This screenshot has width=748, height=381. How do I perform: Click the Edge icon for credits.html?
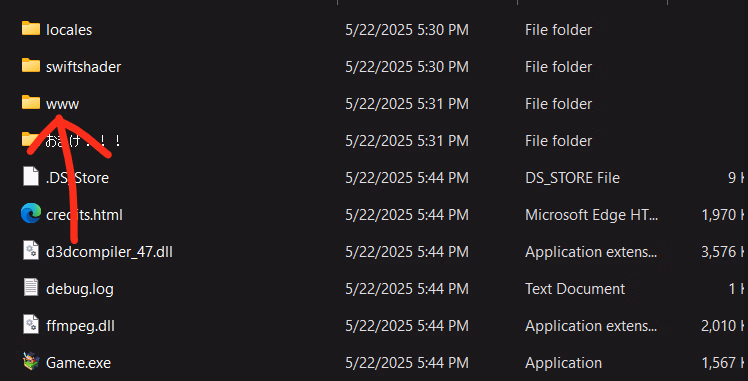pos(31,214)
